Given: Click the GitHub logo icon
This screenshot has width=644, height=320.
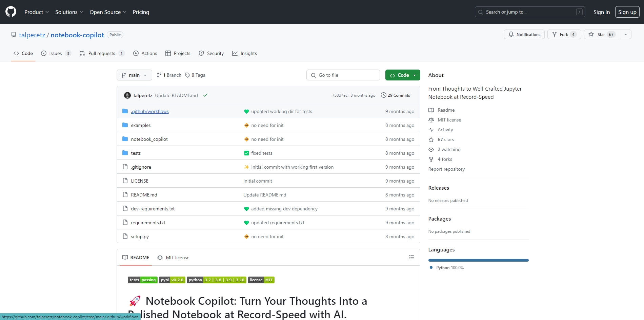Looking at the screenshot, I should click(x=11, y=12).
